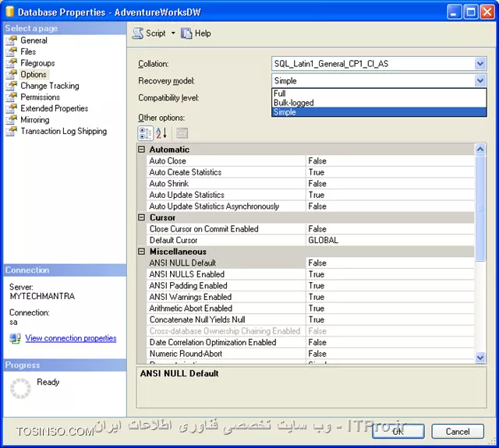The image size is (499, 448).
Task: Click the Transaction Log Shipping icon
Action: coord(12,131)
